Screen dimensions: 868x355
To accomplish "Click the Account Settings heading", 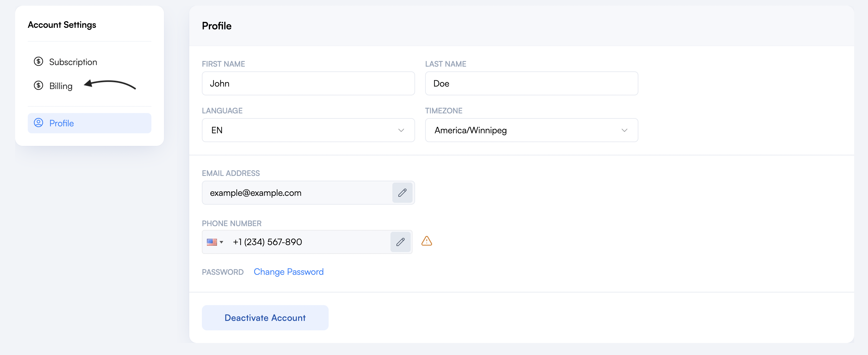I will click(62, 25).
